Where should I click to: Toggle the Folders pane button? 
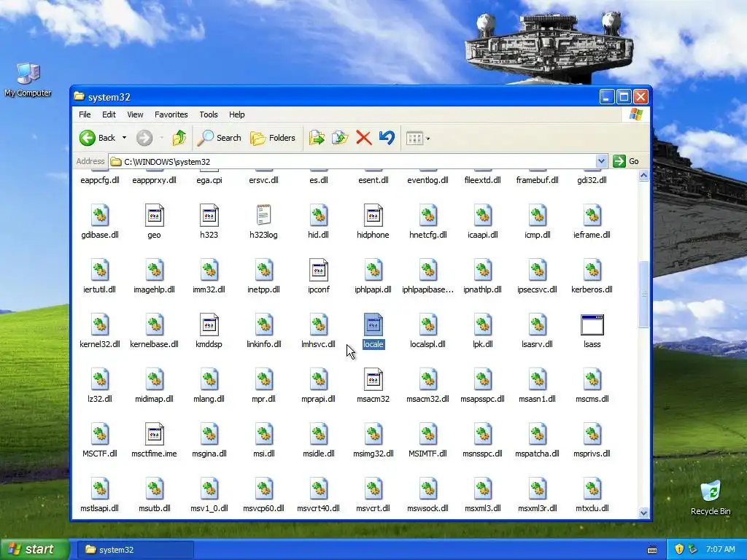273,138
